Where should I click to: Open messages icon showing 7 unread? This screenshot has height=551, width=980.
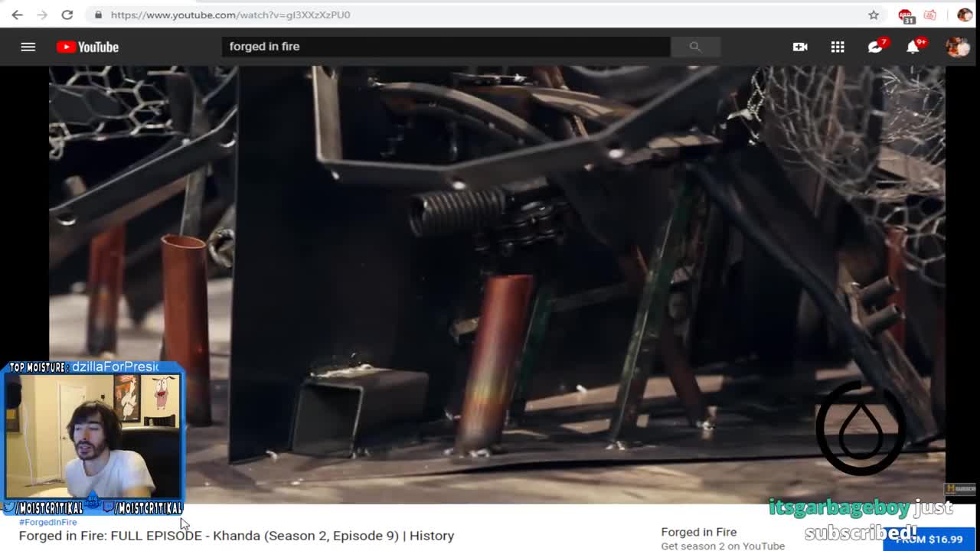tap(876, 46)
